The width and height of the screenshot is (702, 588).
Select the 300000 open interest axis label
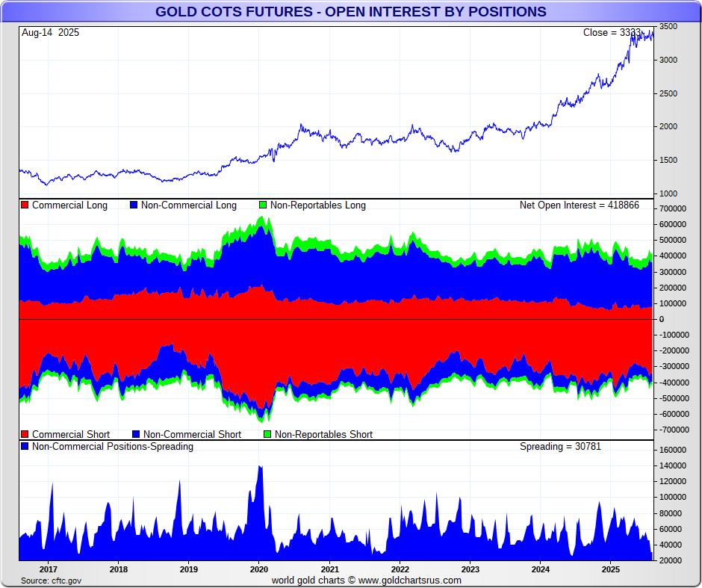(673, 272)
